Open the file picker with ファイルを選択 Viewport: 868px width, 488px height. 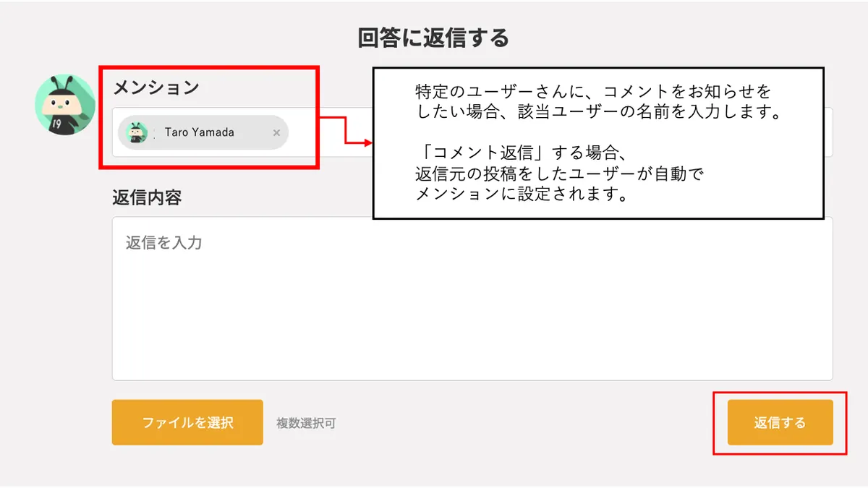coord(187,422)
